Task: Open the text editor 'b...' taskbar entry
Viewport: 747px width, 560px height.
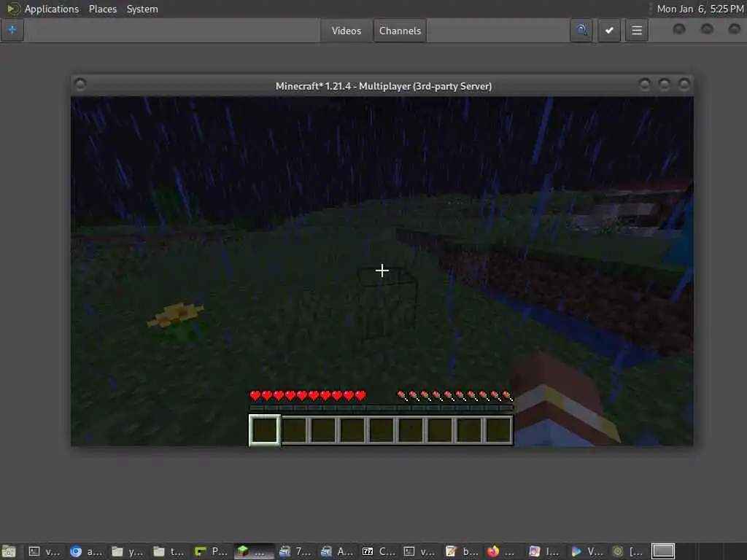Action: tap(462, 551)
